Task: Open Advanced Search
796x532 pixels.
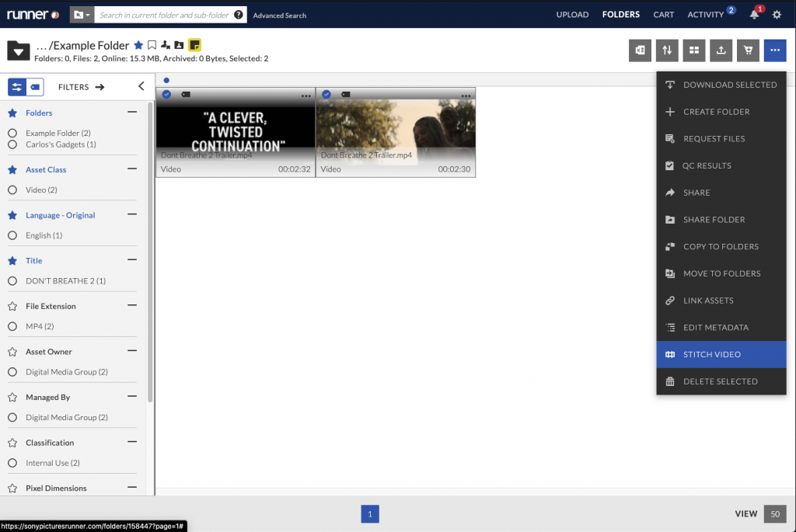Action: 280,16
